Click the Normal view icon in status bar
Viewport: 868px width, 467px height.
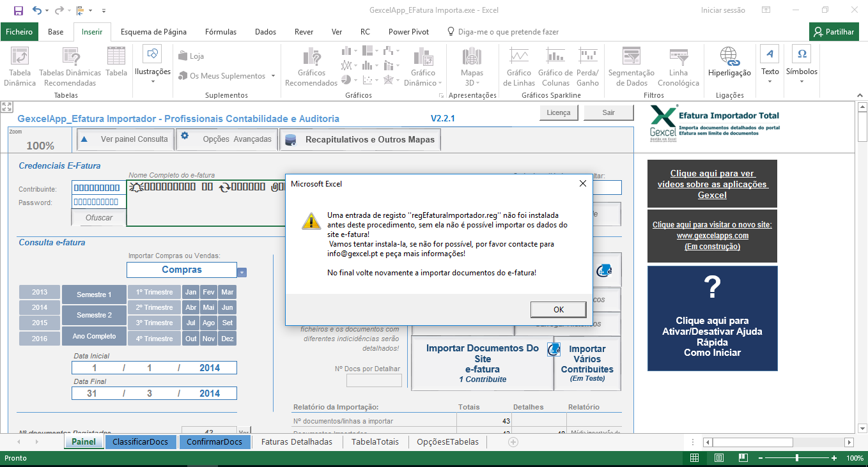pyautogui.click(x=695, y=458)
